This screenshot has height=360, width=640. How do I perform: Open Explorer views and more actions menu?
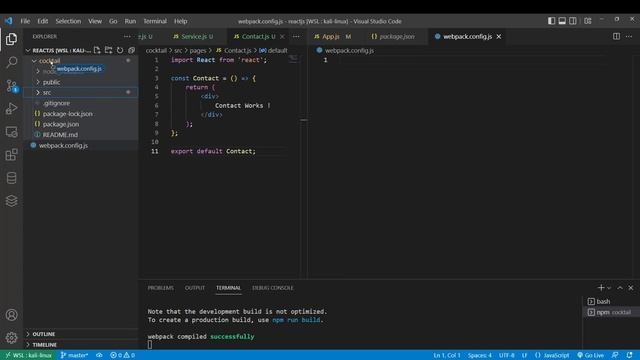coord(127,36)
